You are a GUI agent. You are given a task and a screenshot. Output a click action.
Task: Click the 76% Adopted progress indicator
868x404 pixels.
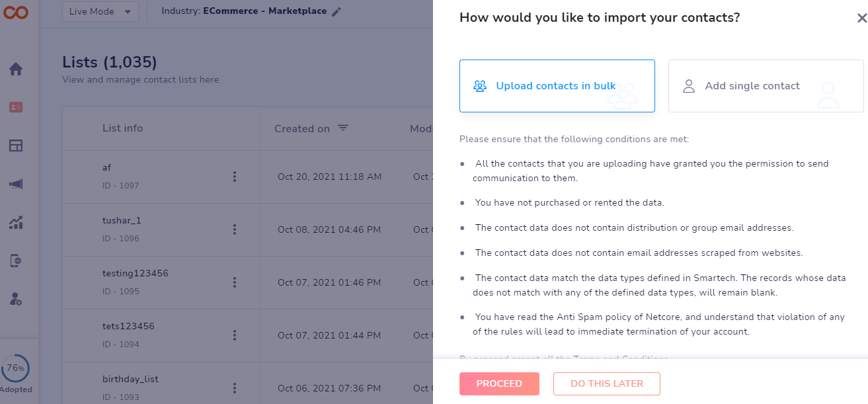16,370
